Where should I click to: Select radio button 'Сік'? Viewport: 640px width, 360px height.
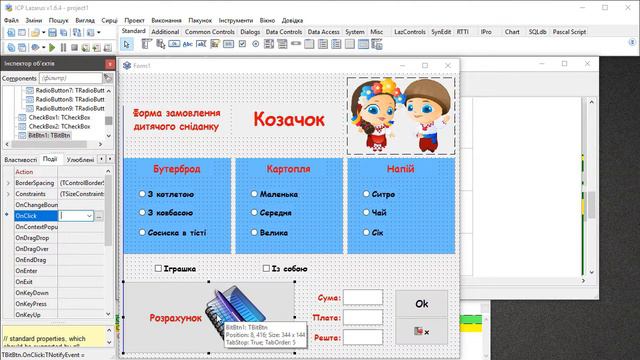pos(366,233)
